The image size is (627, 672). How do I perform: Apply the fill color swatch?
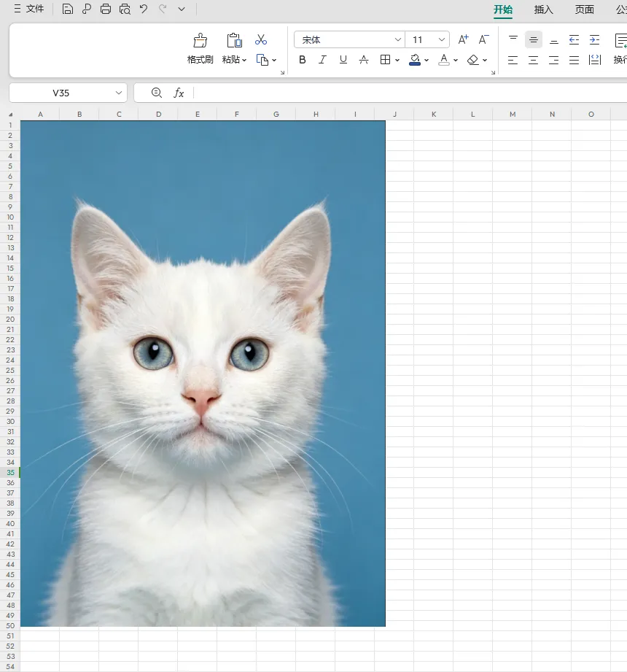pos(415,60)
